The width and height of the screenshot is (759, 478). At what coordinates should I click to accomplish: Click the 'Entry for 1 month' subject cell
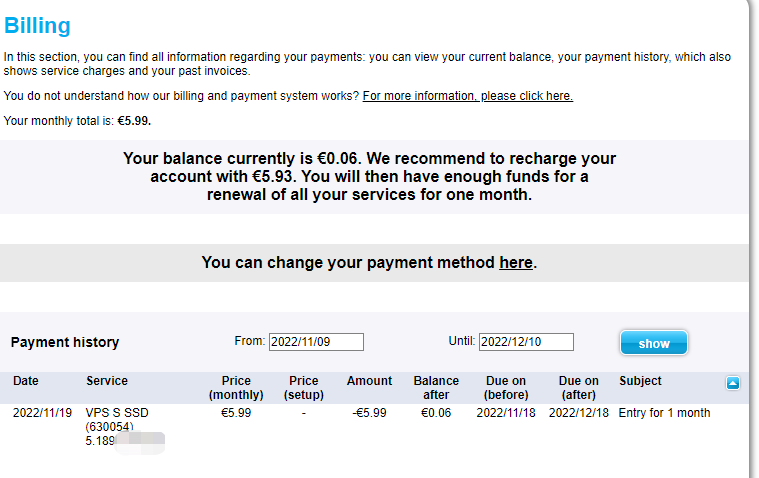pos(665,413)
